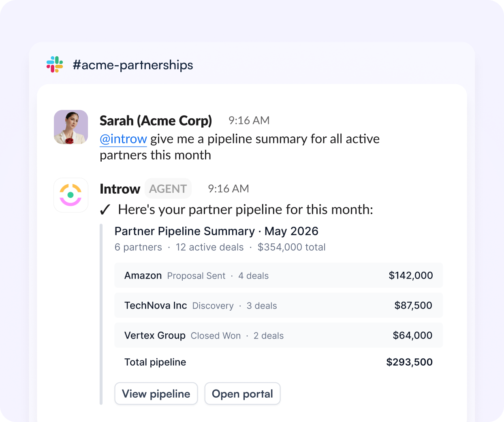Image resolution: width=504 pixels, height=422 pixels.
Task: Open the #acme-partnerships channel name
Action: 133,65
